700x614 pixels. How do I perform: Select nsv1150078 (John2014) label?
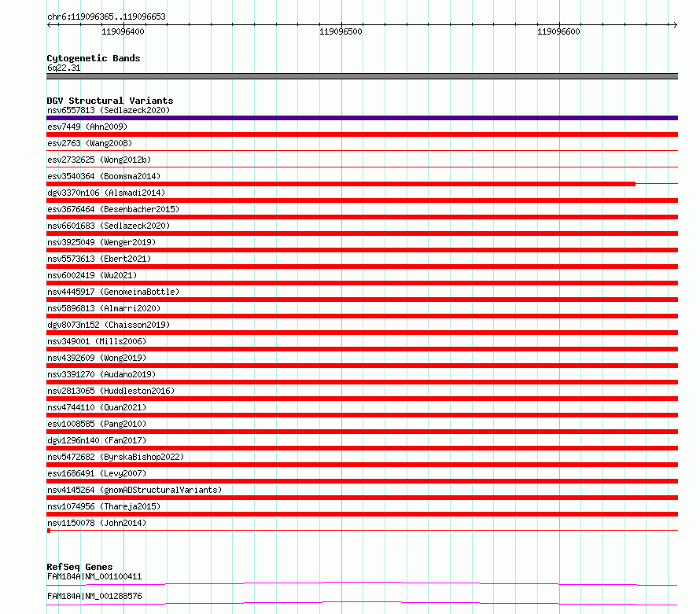coord(97,523)
